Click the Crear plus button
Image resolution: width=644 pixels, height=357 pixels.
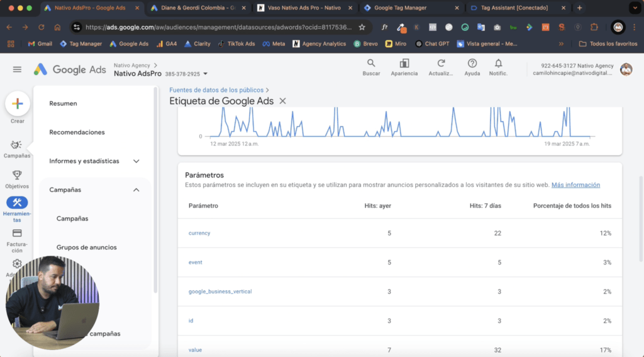17,104
